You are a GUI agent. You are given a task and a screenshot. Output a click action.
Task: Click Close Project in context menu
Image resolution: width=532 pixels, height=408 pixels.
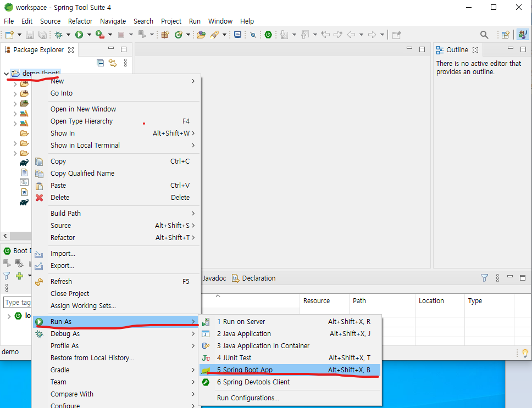(x=116, y=294)
